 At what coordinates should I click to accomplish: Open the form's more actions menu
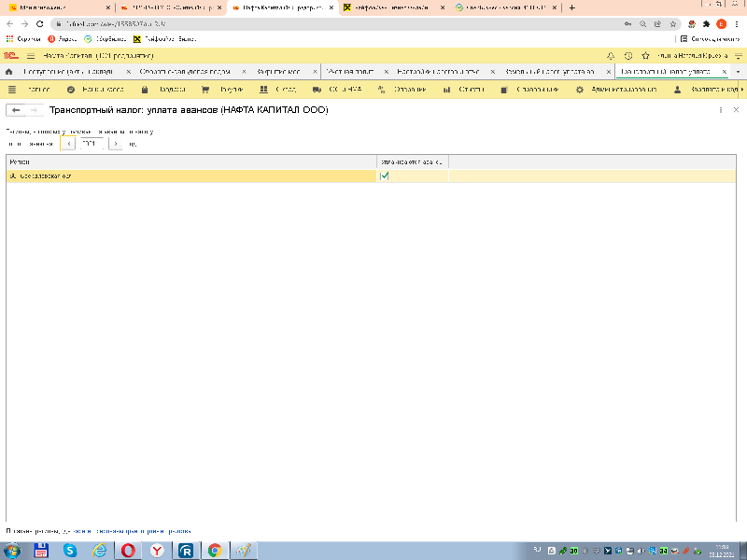click(720, 110)
